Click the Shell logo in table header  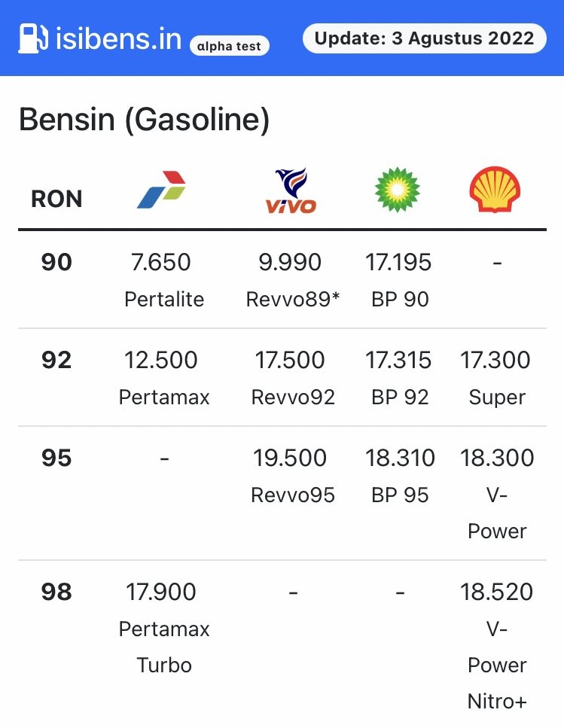495,190
